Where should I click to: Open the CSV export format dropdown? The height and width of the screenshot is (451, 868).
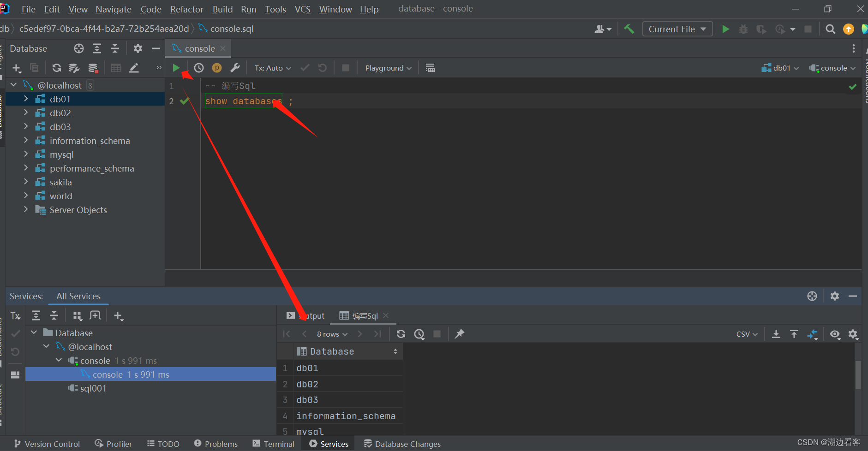click(747, 334)
